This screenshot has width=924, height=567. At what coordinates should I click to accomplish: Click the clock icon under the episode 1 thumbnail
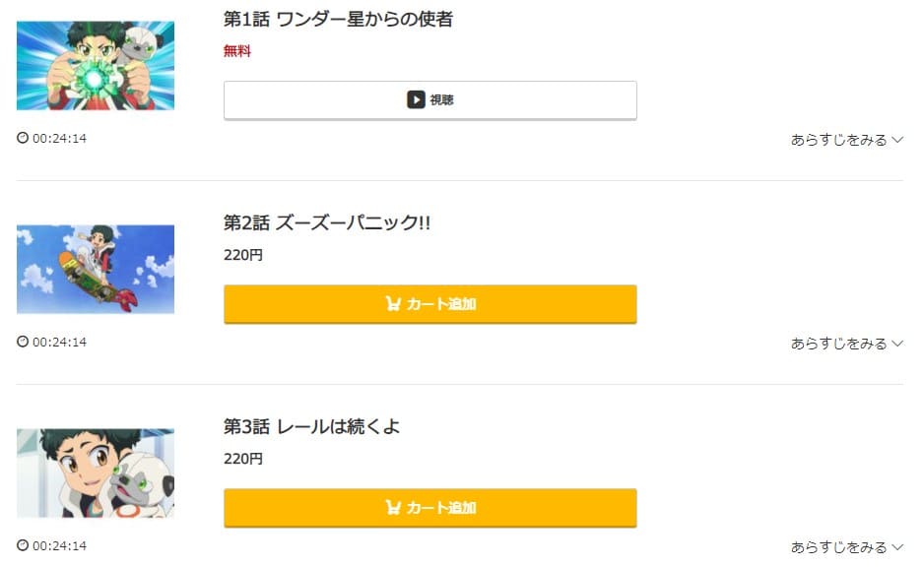[x=23, y=138]
